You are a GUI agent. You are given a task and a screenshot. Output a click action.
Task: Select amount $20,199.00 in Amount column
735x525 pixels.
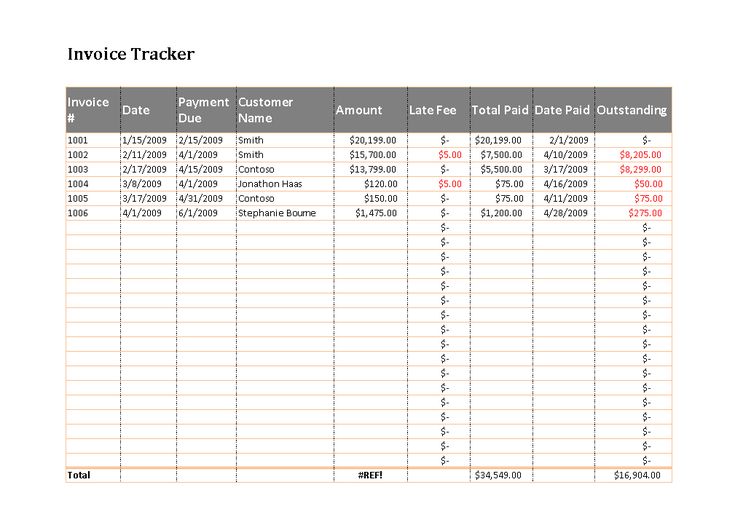pyautogui.click(x=373, y=140)
